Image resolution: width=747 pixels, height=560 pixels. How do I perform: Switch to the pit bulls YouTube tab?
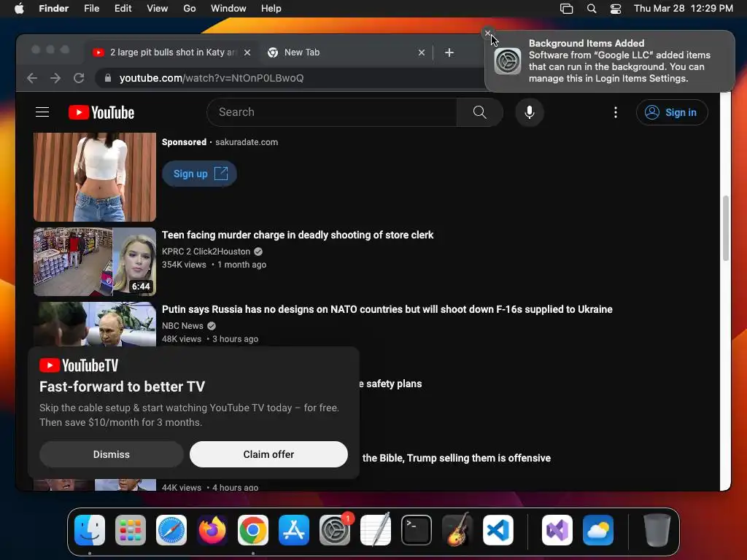point(172,52)
